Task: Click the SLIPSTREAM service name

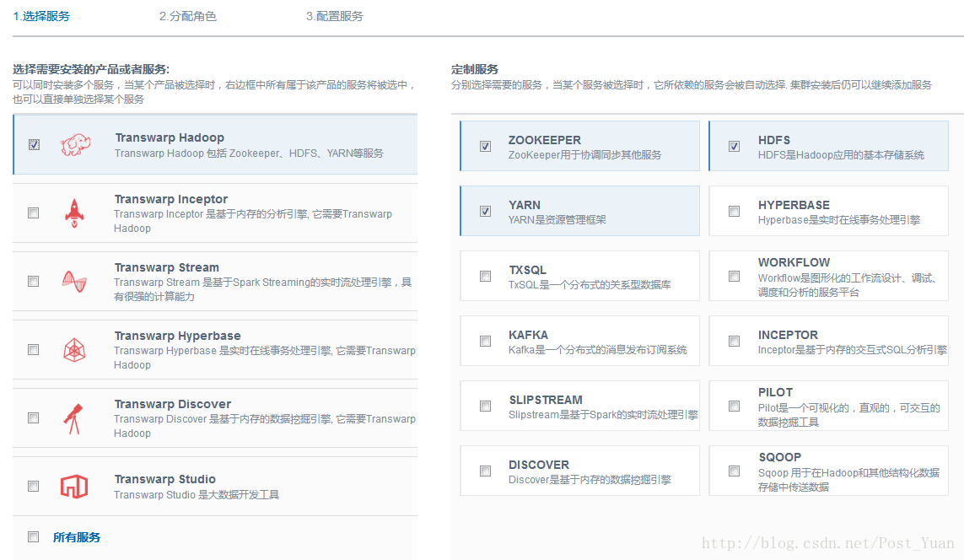Action: [x=546, y=400]
